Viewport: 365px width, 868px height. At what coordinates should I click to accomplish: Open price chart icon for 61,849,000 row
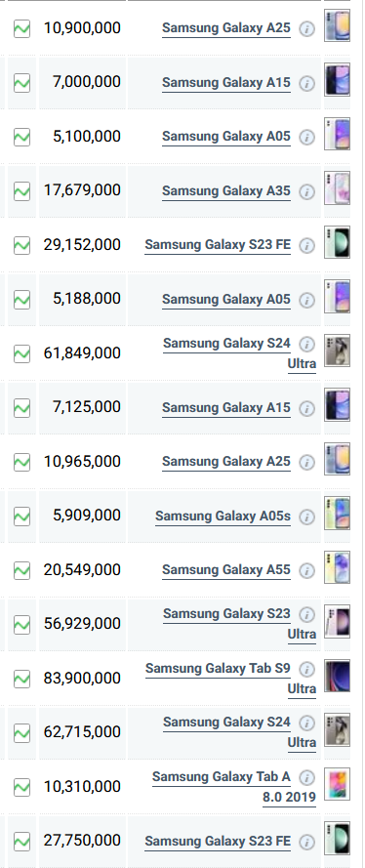pos(21,353)
